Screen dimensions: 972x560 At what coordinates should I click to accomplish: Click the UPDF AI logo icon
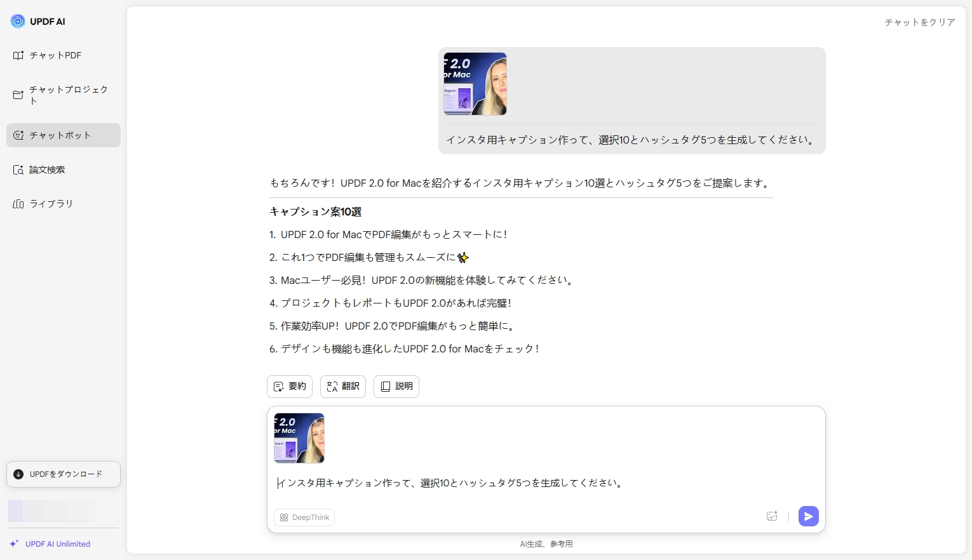18,21
